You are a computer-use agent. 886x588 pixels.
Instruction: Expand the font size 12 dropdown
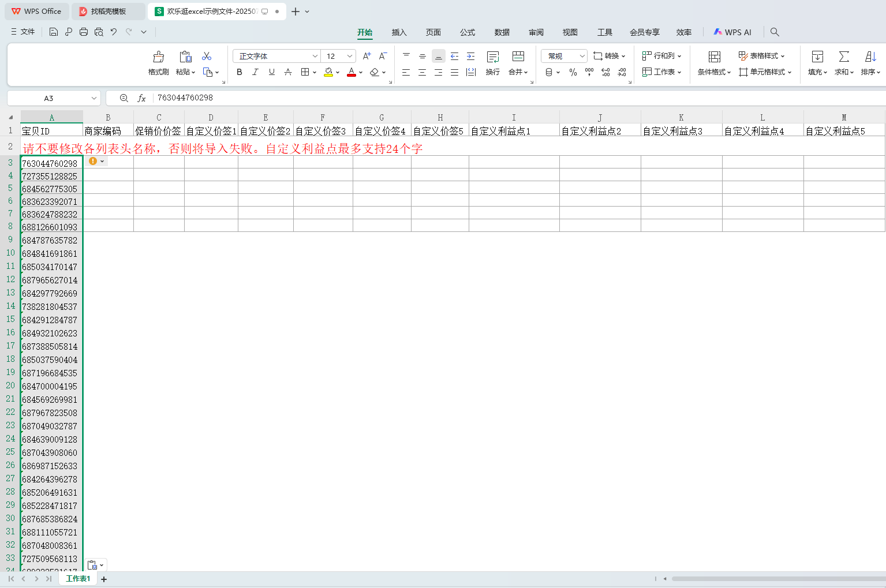coord(350,56)
